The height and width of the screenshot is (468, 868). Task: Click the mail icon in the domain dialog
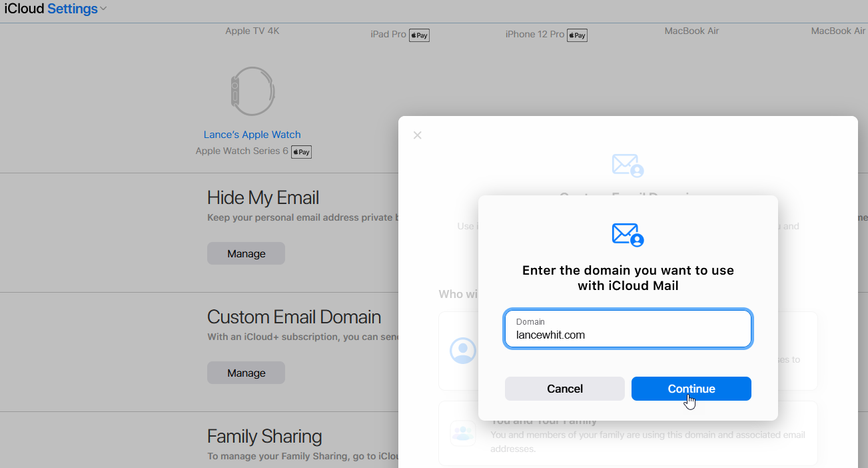(x=628, y=235)
